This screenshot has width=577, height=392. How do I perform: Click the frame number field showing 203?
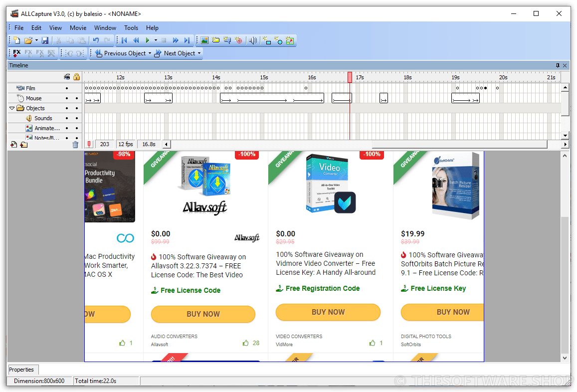pyautogui.click(x=105, y=144)
